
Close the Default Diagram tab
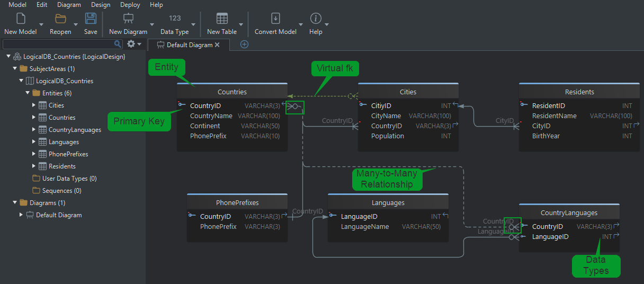click(x=217, y=45)
